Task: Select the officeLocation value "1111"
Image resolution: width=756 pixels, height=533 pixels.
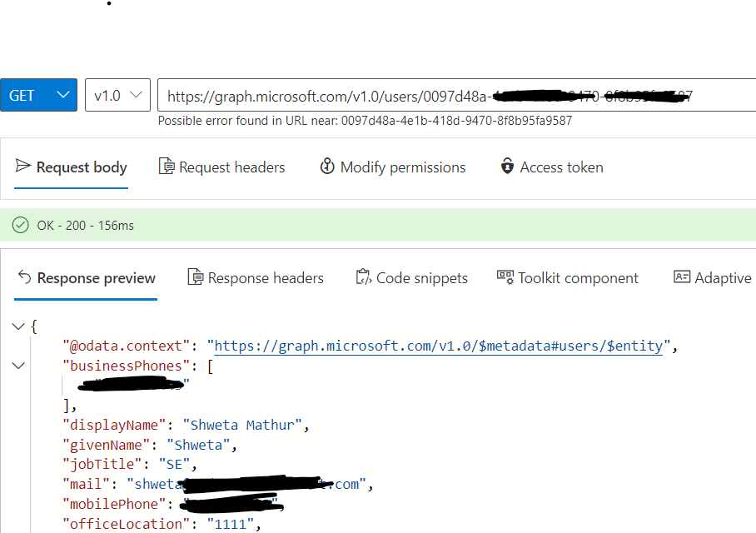Action: coord(230,524)
